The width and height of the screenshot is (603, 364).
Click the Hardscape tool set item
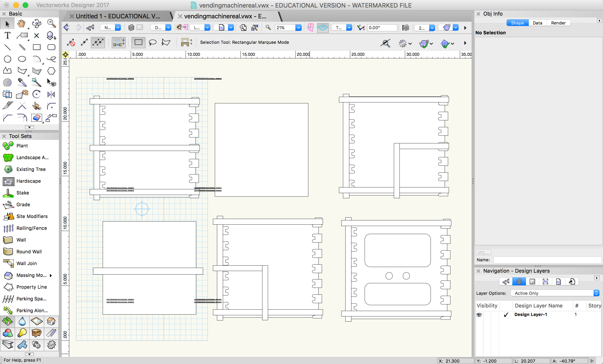[29, 181]
